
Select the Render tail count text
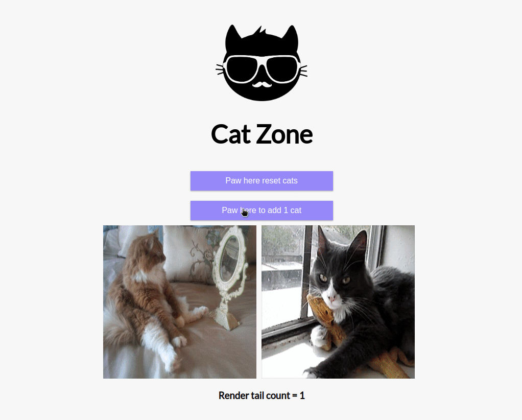[x=262, y=395]
